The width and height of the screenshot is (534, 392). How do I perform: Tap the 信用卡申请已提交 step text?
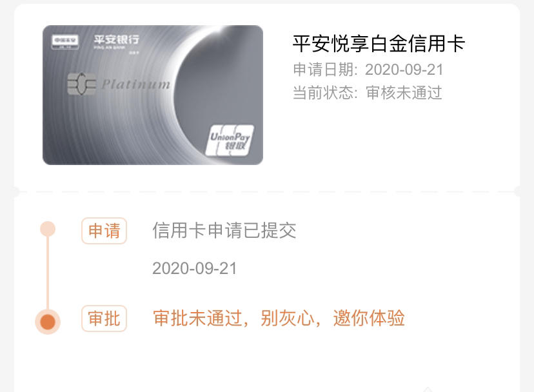(x=224, y=231)
